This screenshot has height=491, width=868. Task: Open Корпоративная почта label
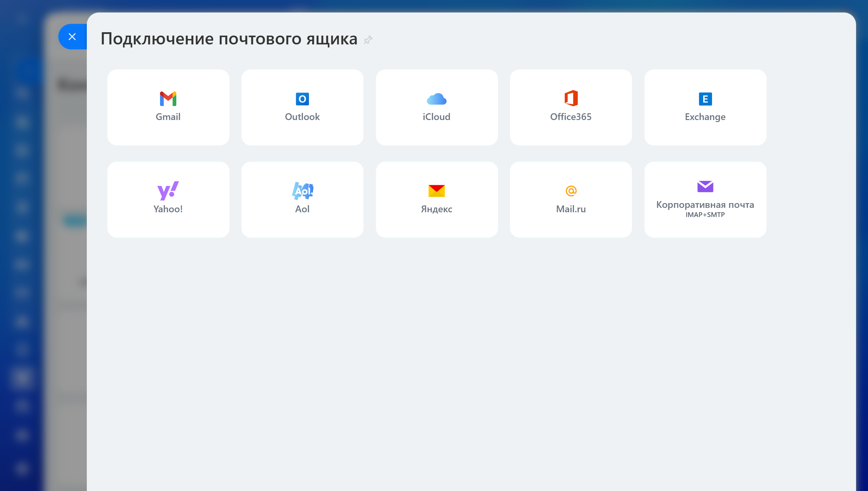(x=705, y=205)
